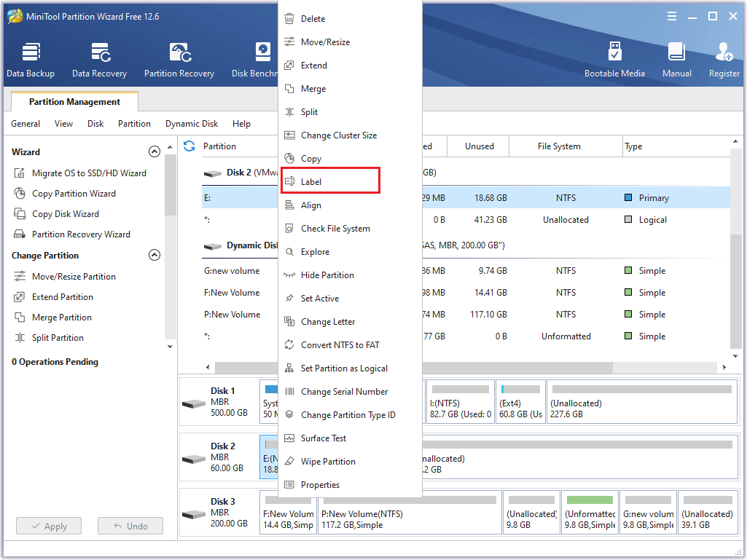Collapse the Wizard section
747x560 pixels.
[x=155, y=151]
